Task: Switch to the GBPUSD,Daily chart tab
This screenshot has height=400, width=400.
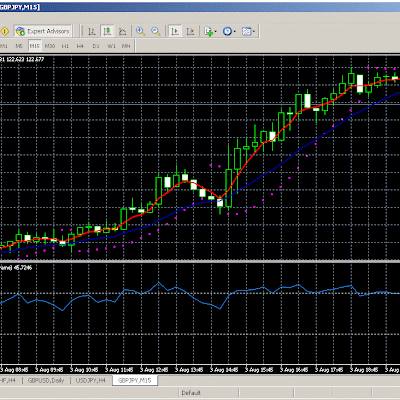Action: [x=46, y=380]
